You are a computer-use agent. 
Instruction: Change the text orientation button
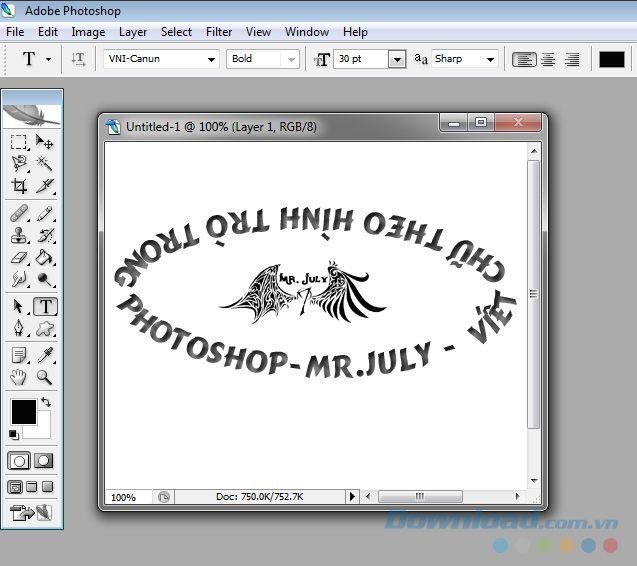point(79,59)
